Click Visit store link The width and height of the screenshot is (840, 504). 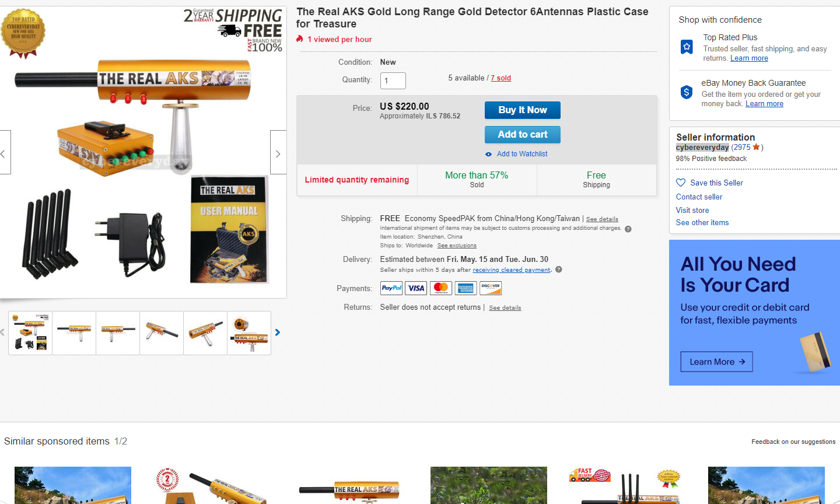click(692, 210)
